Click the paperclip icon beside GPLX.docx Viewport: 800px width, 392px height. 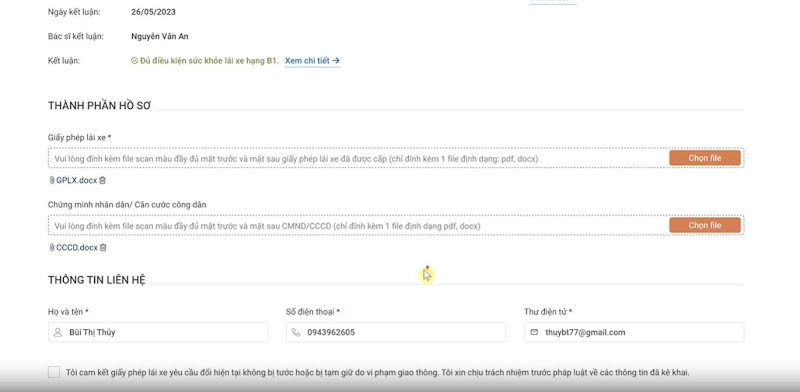click(x=52, y=180)
